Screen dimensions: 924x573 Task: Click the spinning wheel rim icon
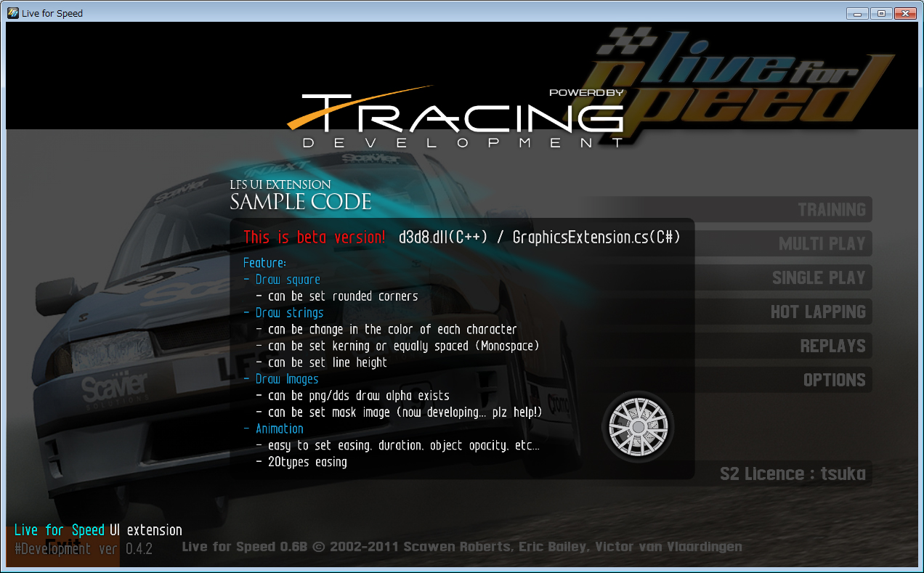pyautogui.click(x=638, y=426)
